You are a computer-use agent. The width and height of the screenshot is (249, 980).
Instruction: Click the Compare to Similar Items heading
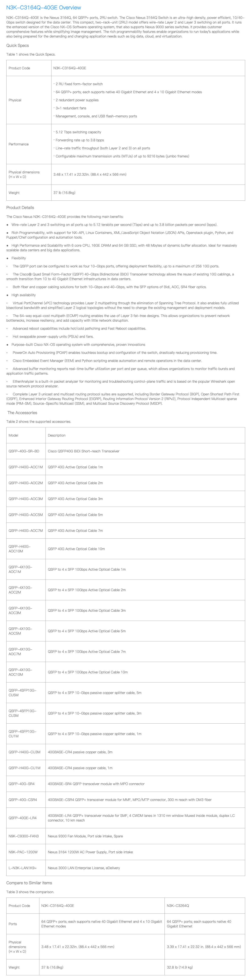(x=29, y=883)
